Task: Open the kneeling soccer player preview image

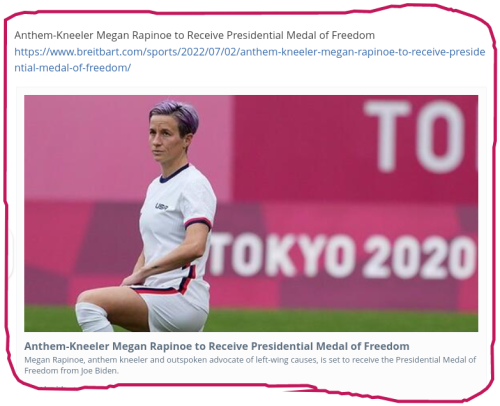Action: point(251,213)
